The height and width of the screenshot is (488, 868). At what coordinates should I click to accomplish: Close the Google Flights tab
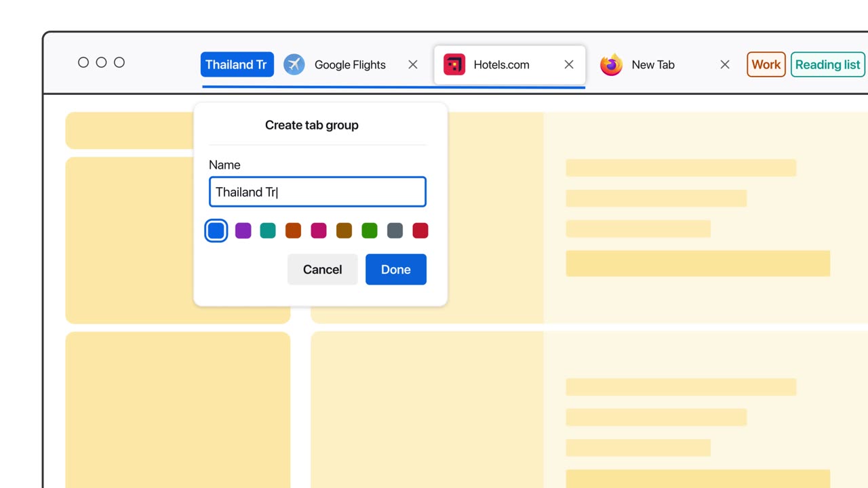[413, 64]
